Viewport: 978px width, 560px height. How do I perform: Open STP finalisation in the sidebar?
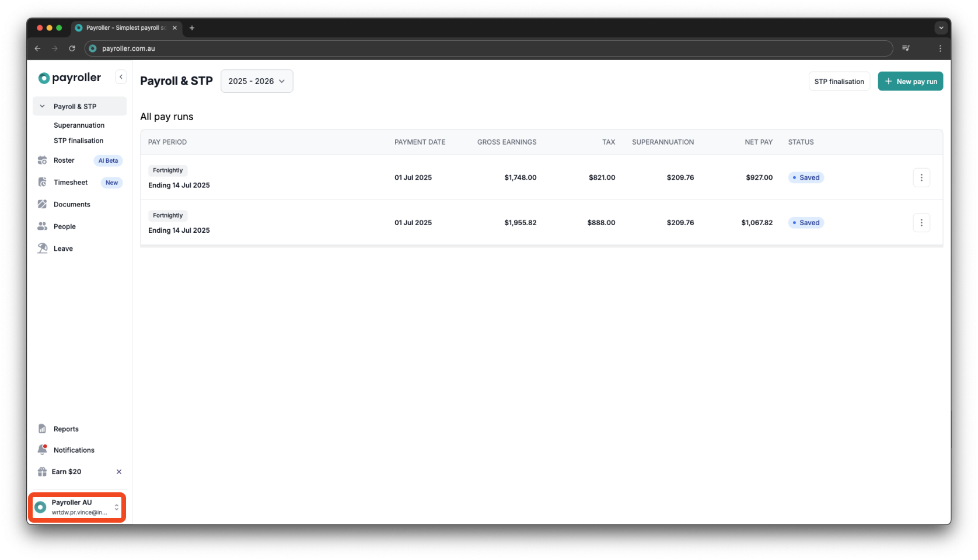pos(78,141)
